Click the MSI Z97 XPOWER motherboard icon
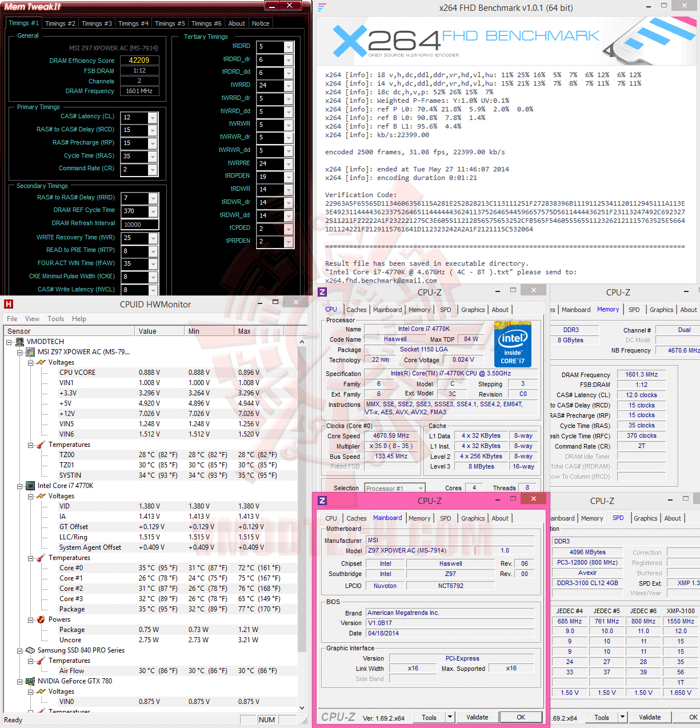Viewport: 700px width, 728px height. [x=30, y=352]
